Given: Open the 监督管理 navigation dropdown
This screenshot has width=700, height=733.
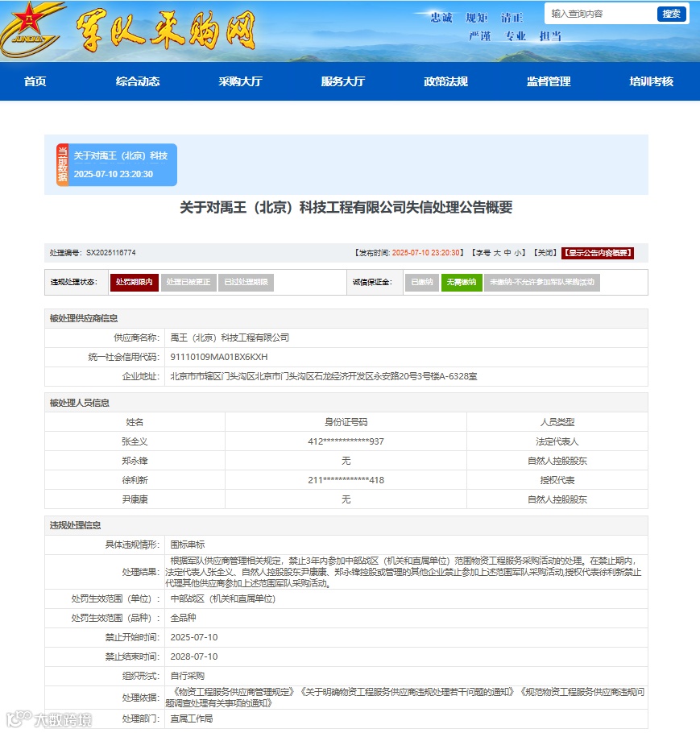Looking at the screenshot, I should point(549,81).
